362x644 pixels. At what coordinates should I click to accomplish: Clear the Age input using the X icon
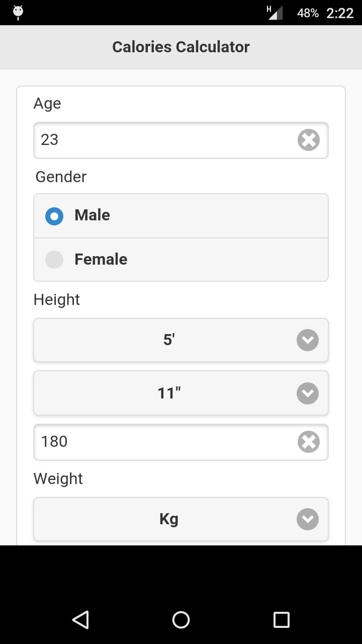pos(308,140)
